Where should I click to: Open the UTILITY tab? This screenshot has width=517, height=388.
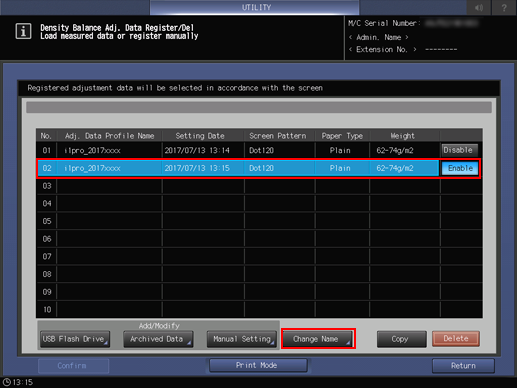pyautogui.click(x=255, y=7)
